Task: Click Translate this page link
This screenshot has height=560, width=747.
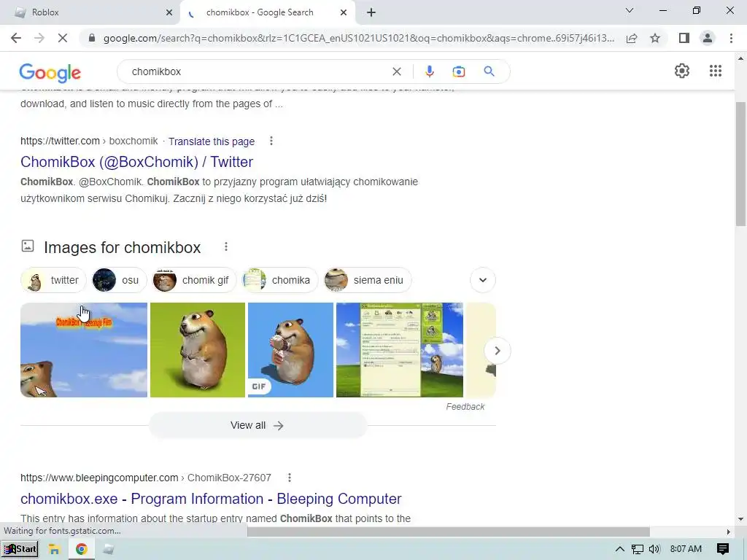Action: pyautogui.click(x=212, y=141)
